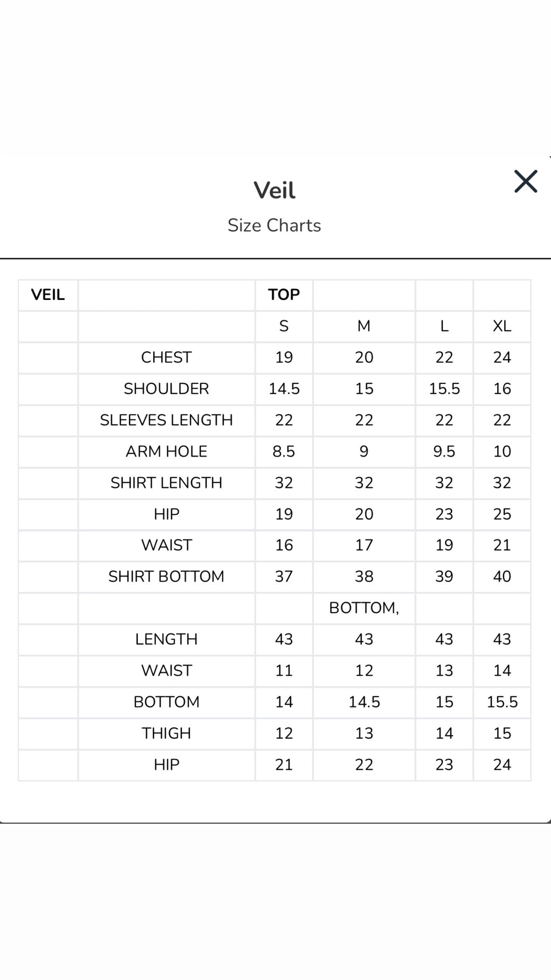
Task: Click the ARM HOLE row label
Action: [x=166, y=451]
